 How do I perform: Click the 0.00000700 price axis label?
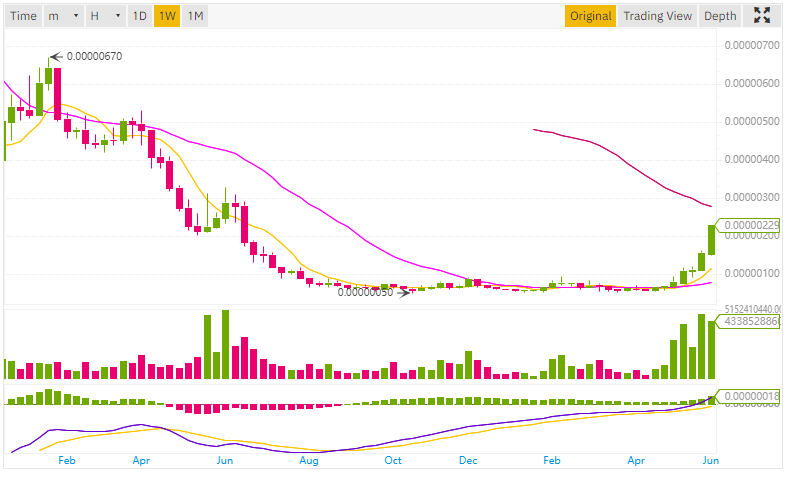tap(752, 45)
